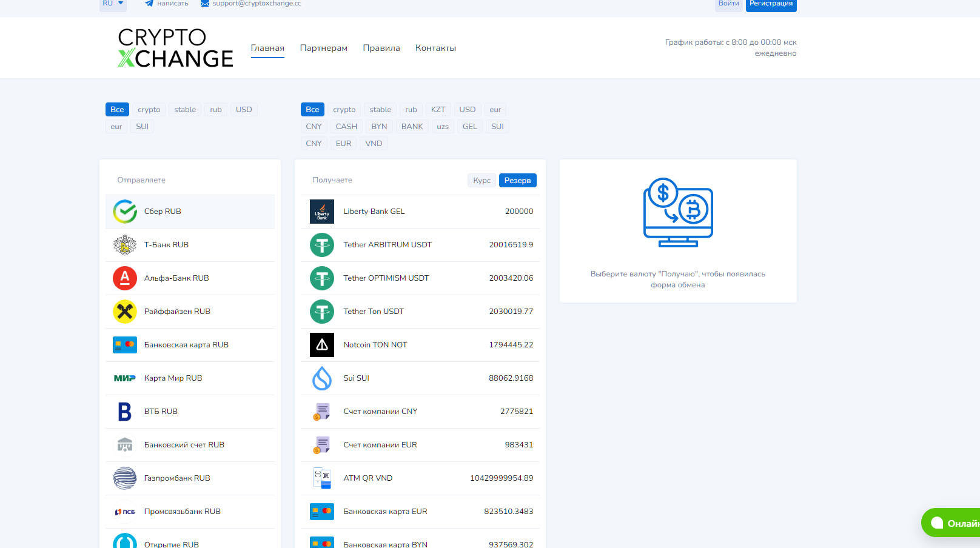This screenshot has height=548, width=980.
Task: Click the Войти login button
Action: point(729,4)
